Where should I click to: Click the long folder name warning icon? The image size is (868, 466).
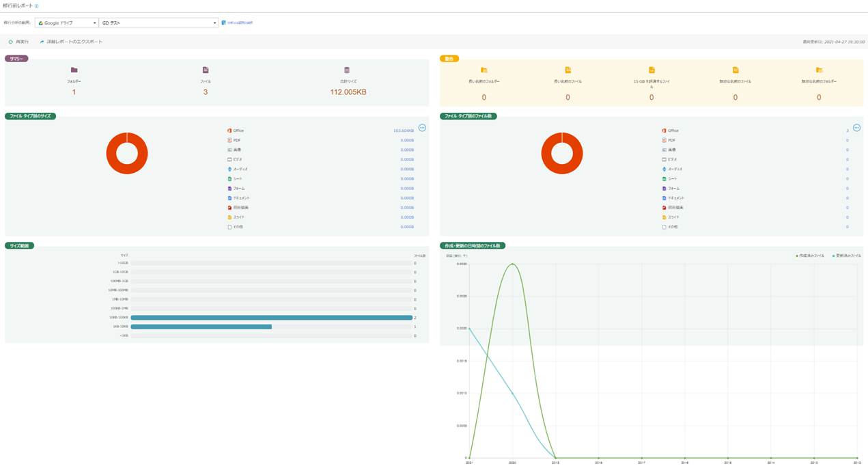click(484, 70)
